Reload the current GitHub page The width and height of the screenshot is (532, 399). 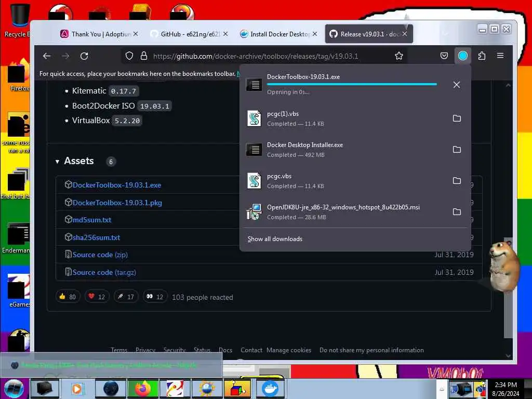tap(84, 56)
